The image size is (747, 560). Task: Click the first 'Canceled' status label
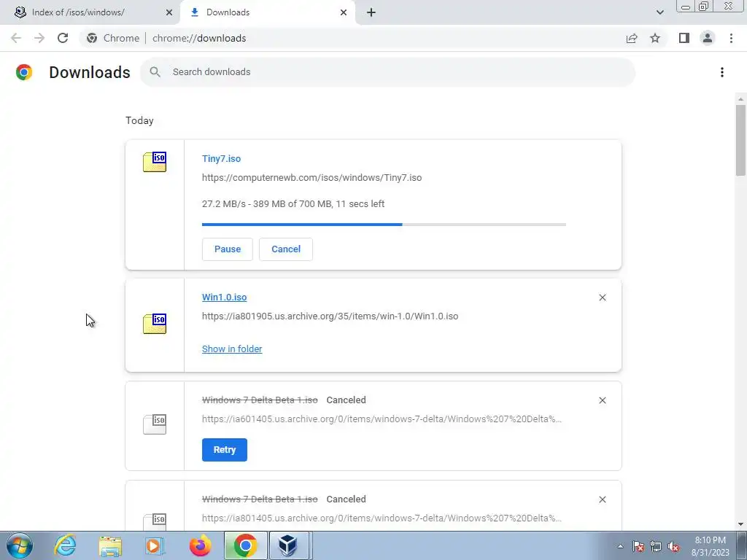(346, 400)
